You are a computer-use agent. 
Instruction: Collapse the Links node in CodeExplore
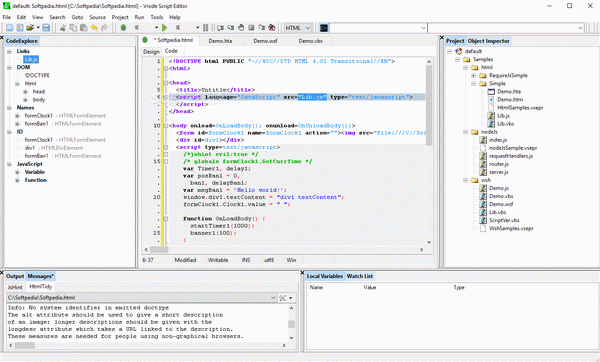coord(9,51)
